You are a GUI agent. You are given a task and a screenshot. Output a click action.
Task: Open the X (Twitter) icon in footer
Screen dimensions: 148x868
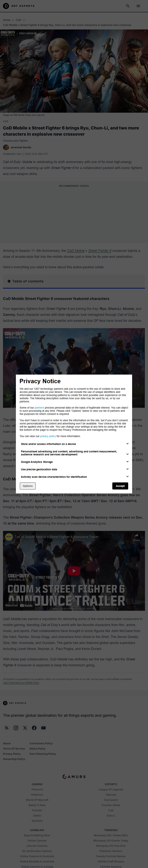pyautogui.click(x=25, y=728)
